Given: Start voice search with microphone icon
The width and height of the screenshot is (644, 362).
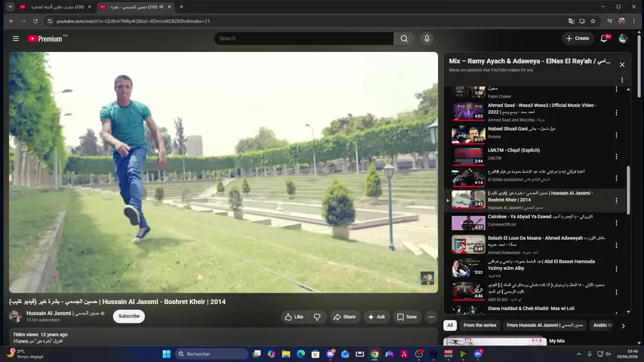Looking at the screenshot, I should [427, 38].
